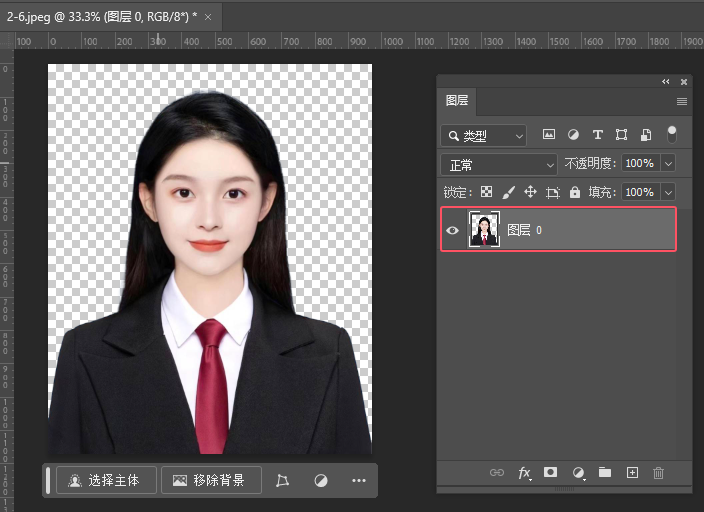The height and width of the screenshot is (512, 704).
Task: Open the 类型 filter type dropdown
Action: [484, 135]
